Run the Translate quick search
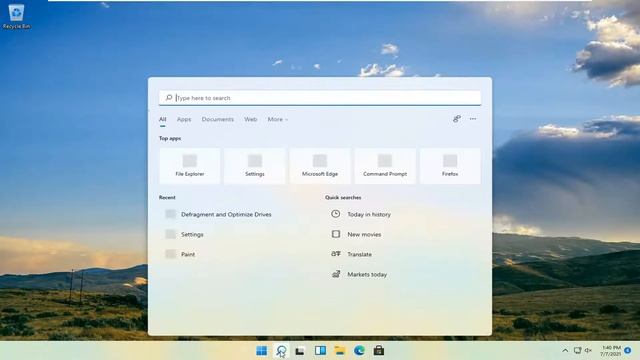This screenshot has width=640, height=360. click(x=360, y=254)
